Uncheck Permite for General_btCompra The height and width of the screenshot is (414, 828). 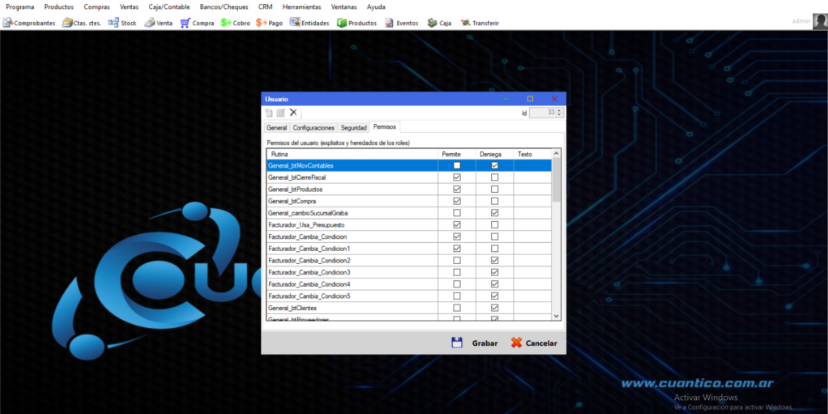click(x=457, y=201)
